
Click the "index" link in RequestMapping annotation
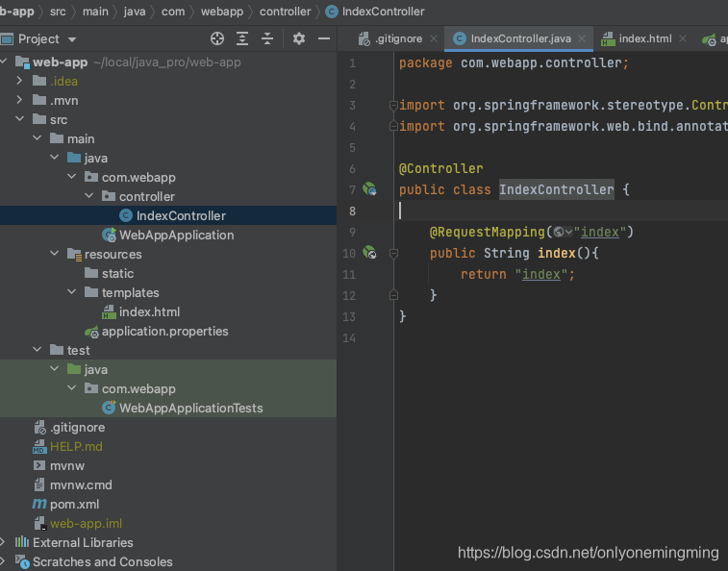[x=600, y=232]
